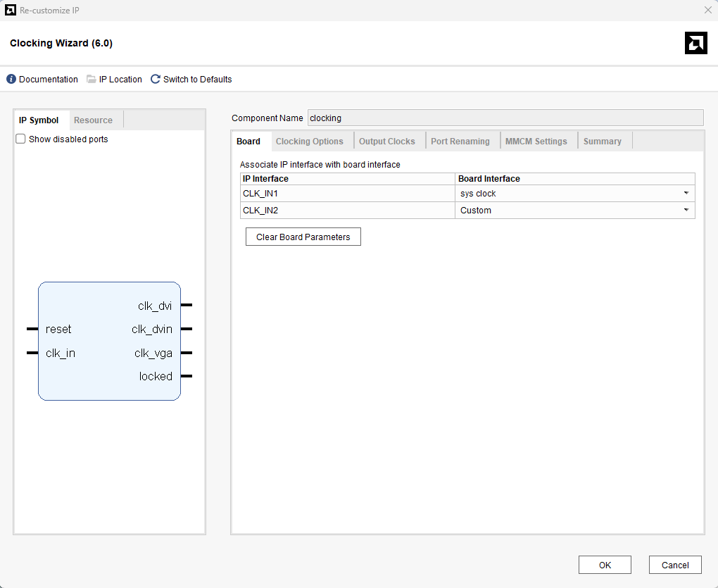Enable Show disabled ports checkbox
The image size is (718, 588).
click(x=21, y=139)
